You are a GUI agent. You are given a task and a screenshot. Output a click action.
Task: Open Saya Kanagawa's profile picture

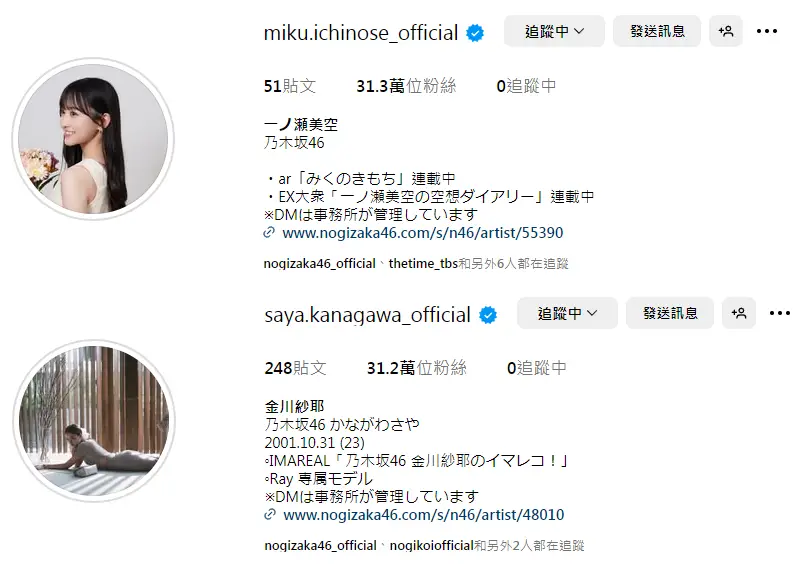[93, 420]
